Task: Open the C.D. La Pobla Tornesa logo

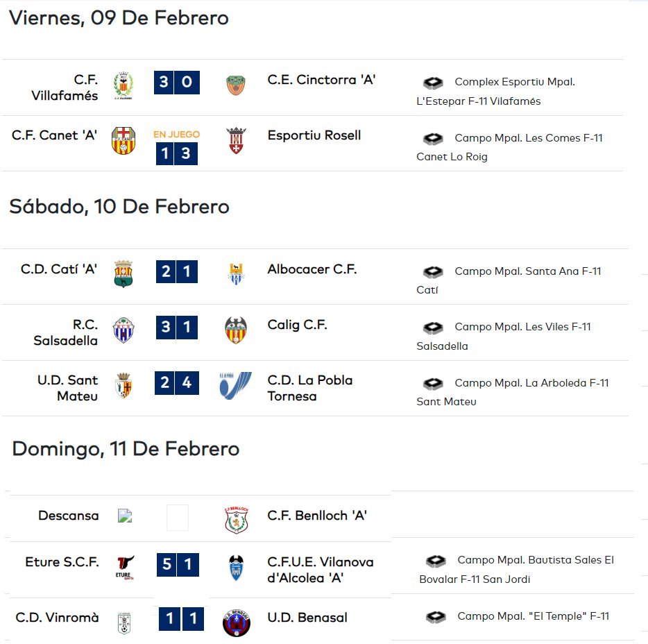Action: point(235,385)
